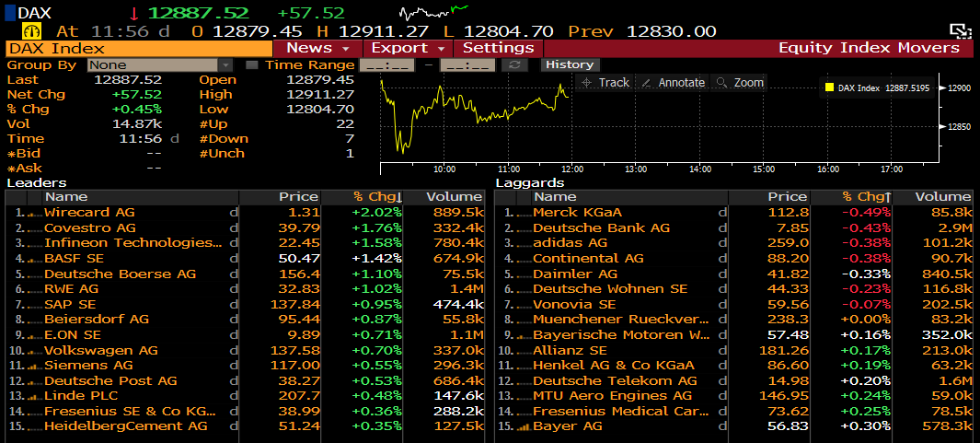This screenshot has height=443, width=980.
Task: Click the History button
Action: pyautogui.click(x=570, y=64)
